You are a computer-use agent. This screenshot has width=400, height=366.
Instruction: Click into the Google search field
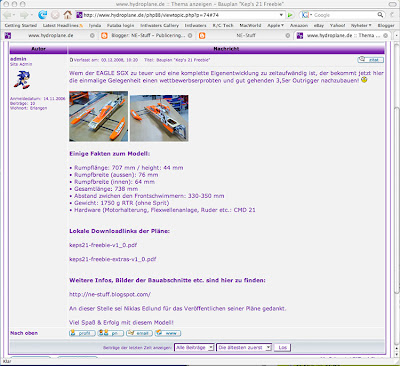345,15
